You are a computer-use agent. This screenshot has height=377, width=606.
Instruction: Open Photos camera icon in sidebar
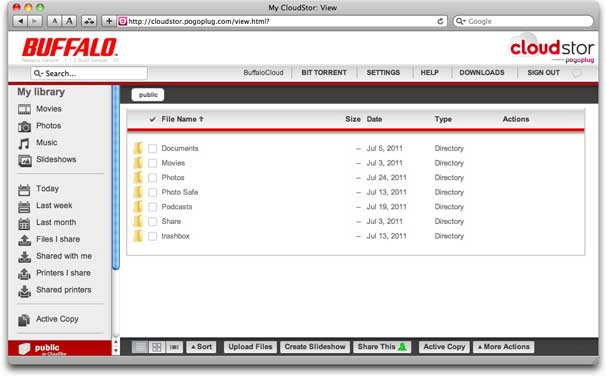pyautogui.click(x=24, y=126)
